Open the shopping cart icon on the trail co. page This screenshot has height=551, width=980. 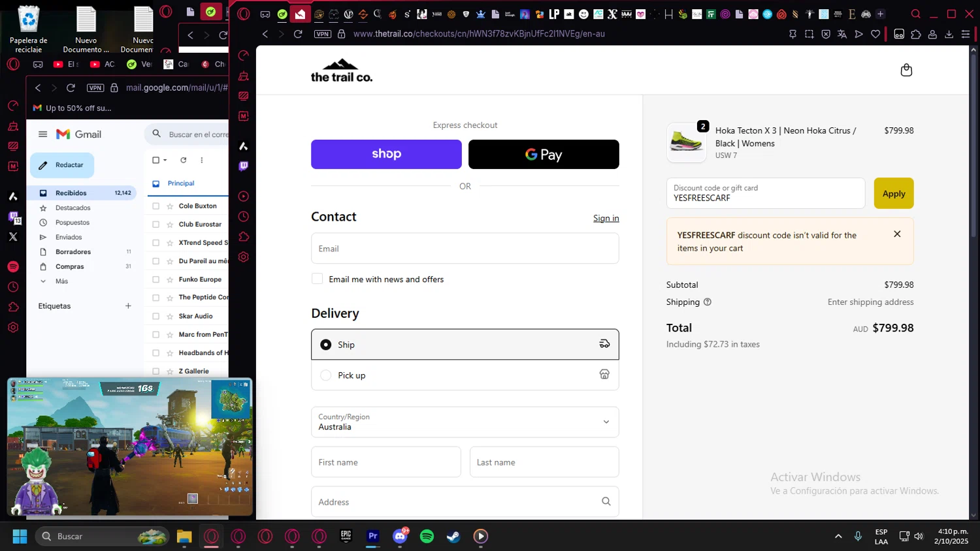pyautogui.click(x=906, y=70)
